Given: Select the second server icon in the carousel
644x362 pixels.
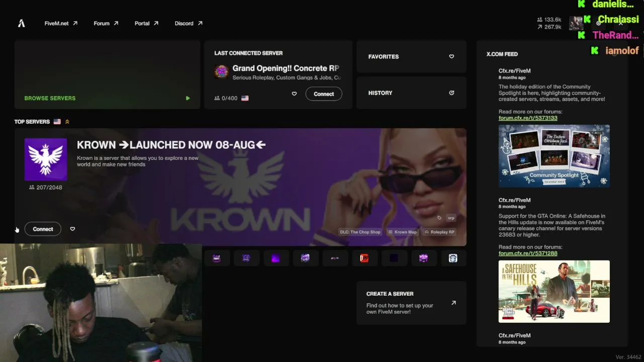Looking at the screenshot, I should [x=246, y=258].
